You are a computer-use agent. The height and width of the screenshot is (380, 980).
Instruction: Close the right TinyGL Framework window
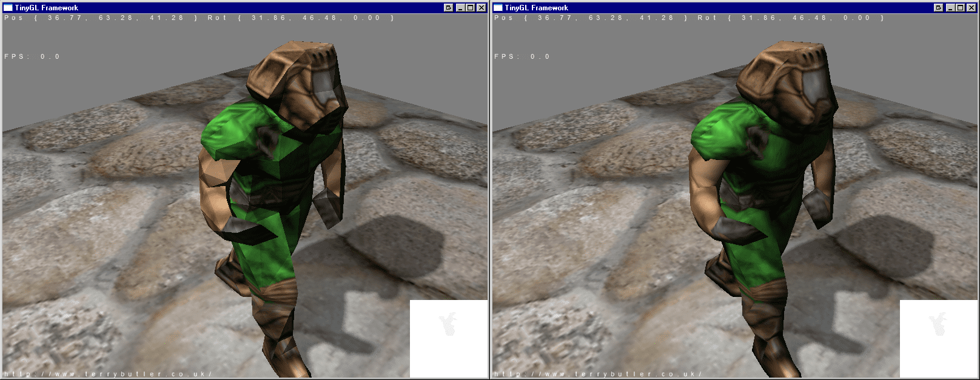(x=971, y=8)
